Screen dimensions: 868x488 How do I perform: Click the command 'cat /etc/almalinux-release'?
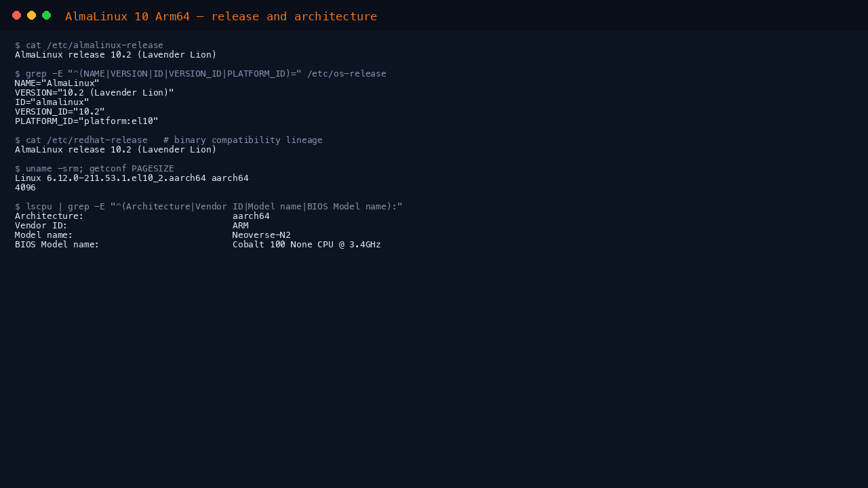pos(94,45)
